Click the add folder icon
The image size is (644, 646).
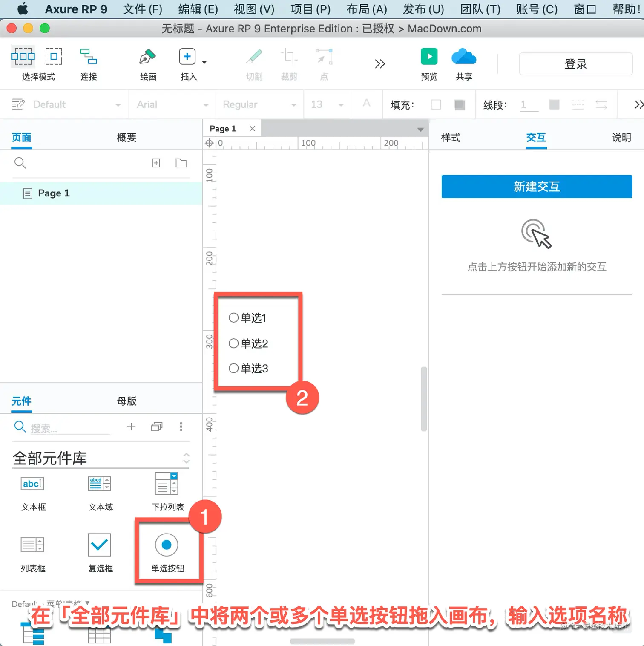181,163
